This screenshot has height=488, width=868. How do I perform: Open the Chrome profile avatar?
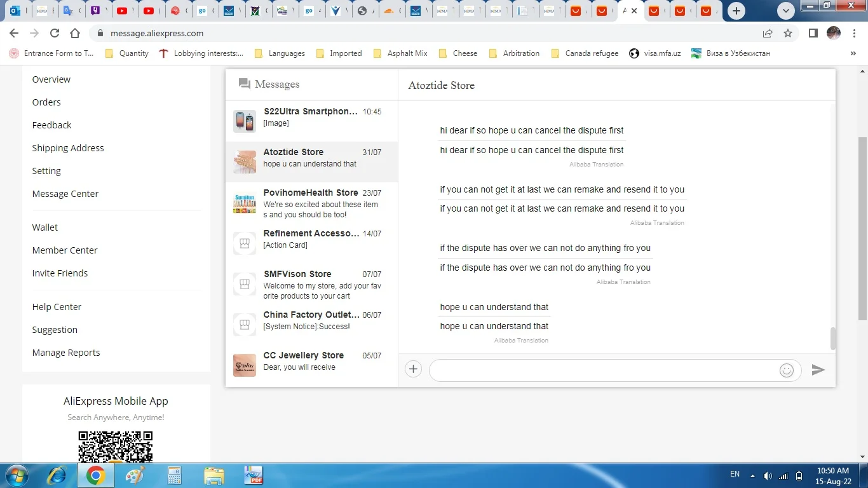click(834, 33)
